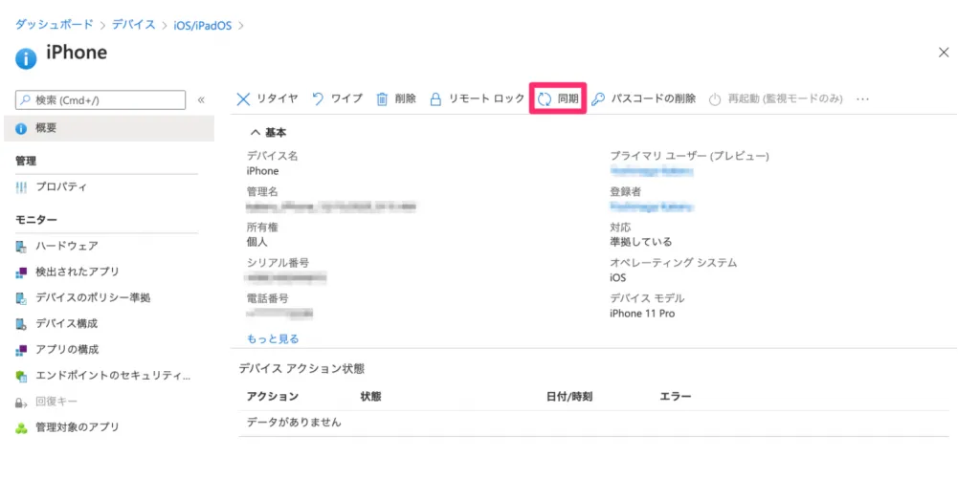Click the 検索 (Cmd+/) search field
980x479 pixels.
tap(100, 99)
